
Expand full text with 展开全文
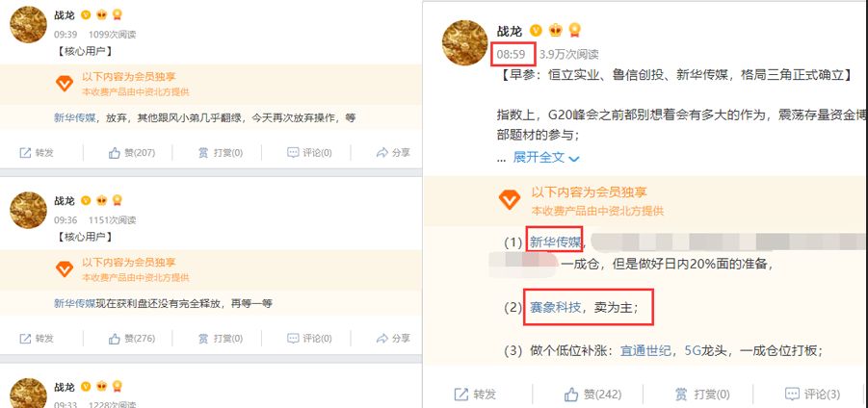tap(539, 158)
